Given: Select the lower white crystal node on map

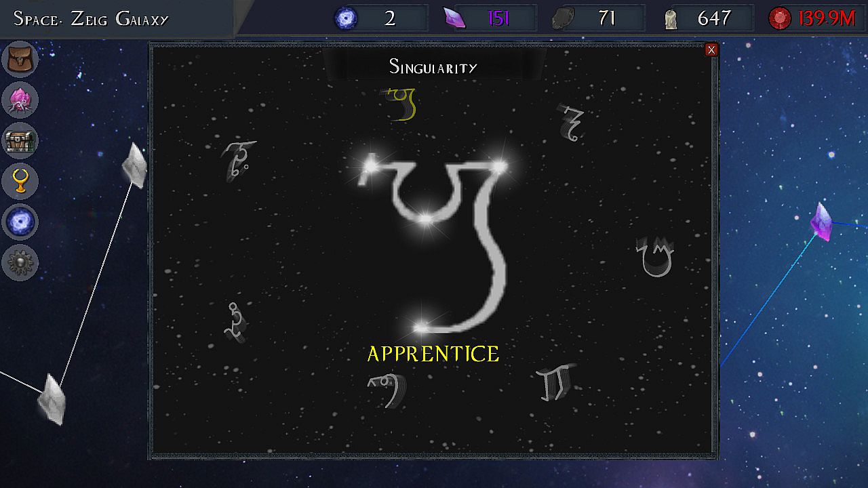Looking at the screenshot, I should (52, 399).
